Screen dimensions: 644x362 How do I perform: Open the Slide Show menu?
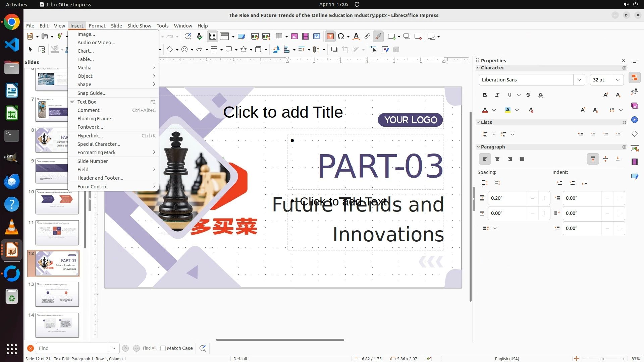point(139,26)
